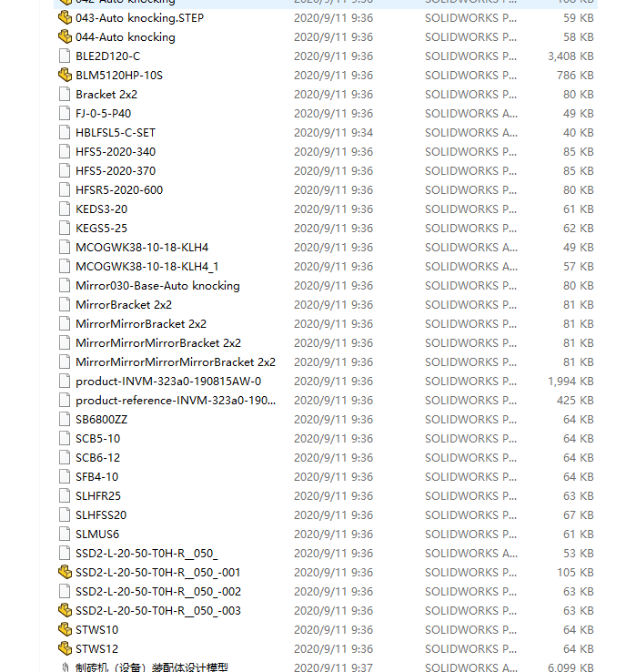Select file name KEDS3-20
Image resolution: width=626 pixels, height=672 pixels.
coord(102,209)
